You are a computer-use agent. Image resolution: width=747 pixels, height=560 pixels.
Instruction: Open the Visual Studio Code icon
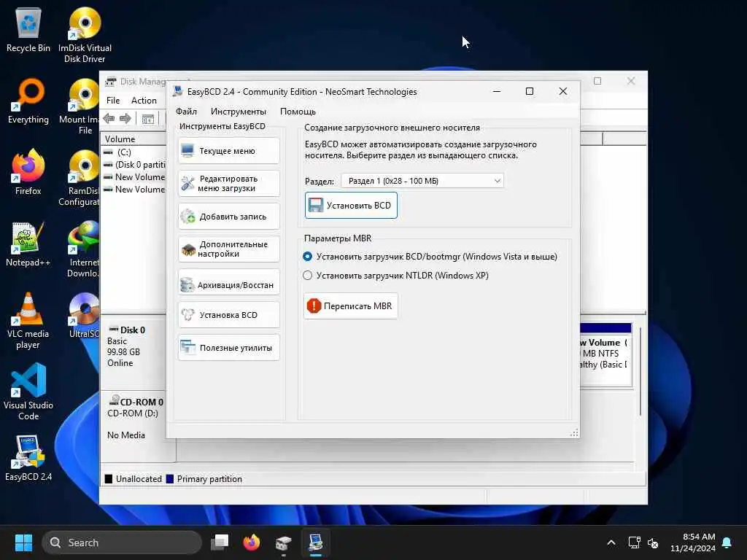28,392
